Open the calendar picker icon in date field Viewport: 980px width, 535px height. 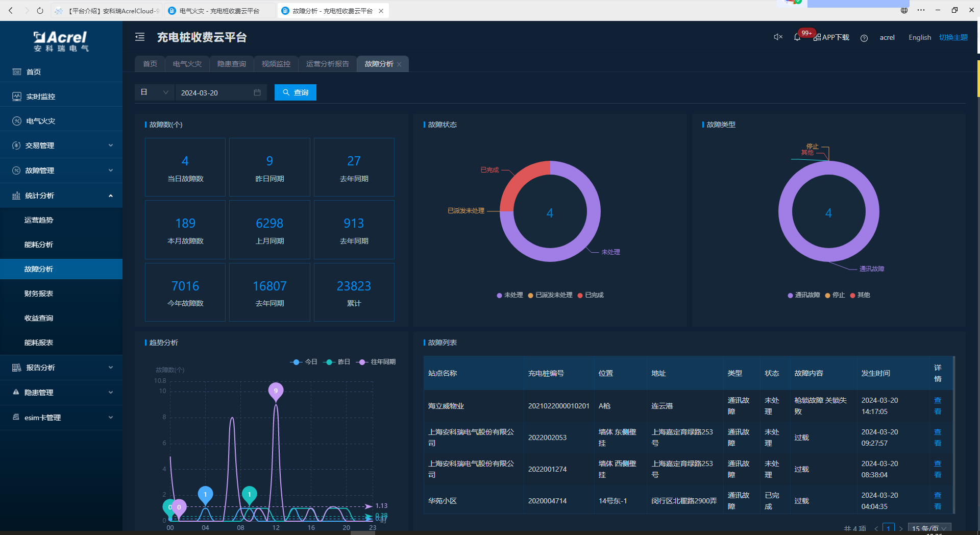(x=257, y=92)
